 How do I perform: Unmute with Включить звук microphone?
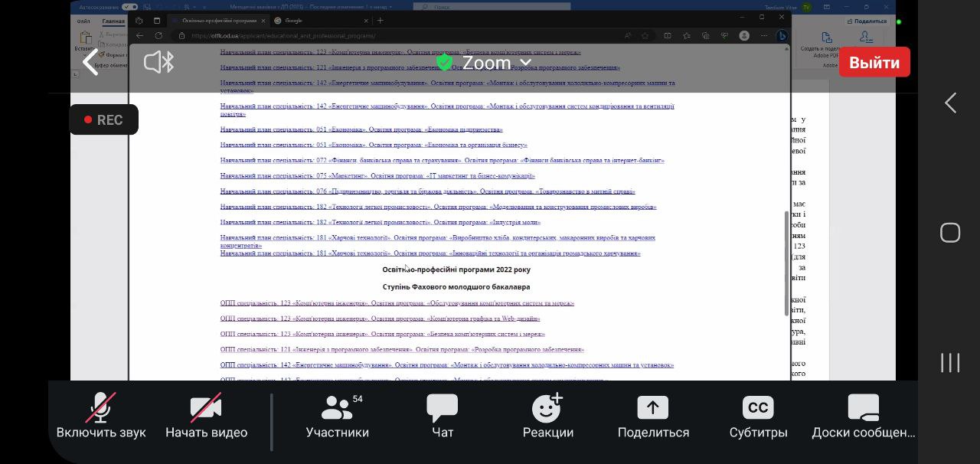coord(101,417)
